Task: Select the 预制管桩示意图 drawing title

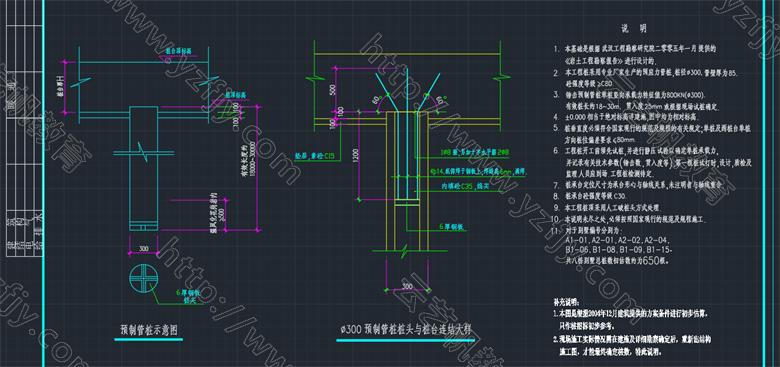Action: tap(149, 330)
